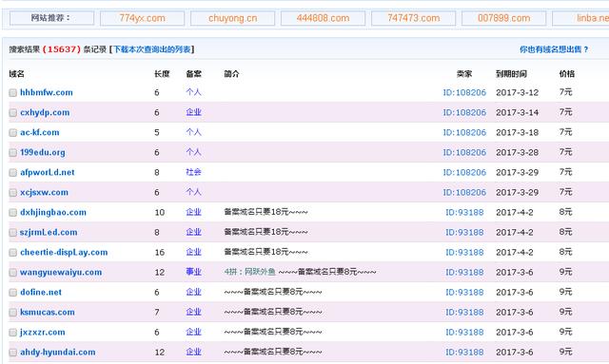Check the jxzxzr.com checkbox
609x364 pixels.
(x=12, y=333)
